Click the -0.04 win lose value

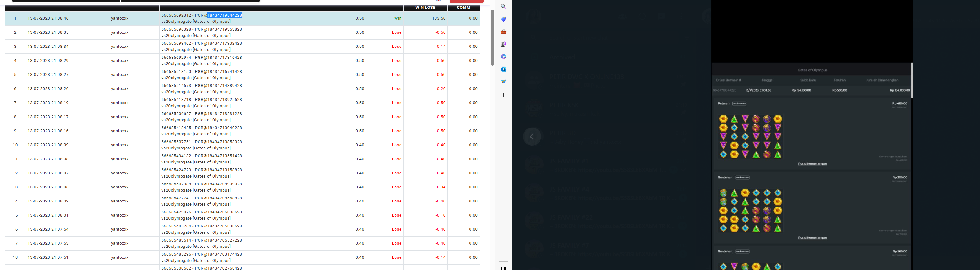440,187
